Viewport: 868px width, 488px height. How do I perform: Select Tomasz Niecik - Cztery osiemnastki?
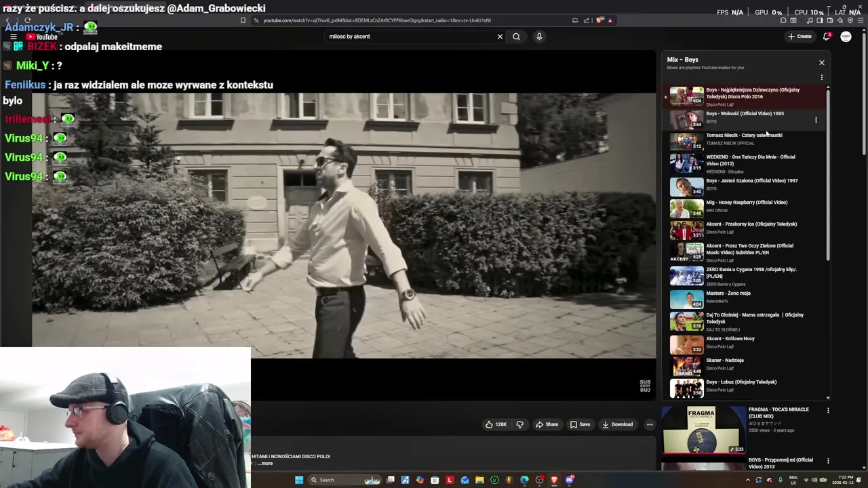coord(744,141)
